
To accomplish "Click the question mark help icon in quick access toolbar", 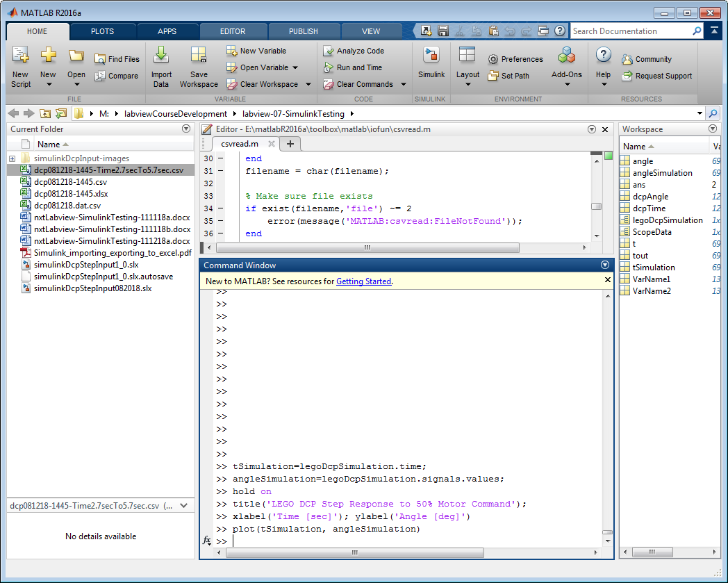I will coord(560,31).
